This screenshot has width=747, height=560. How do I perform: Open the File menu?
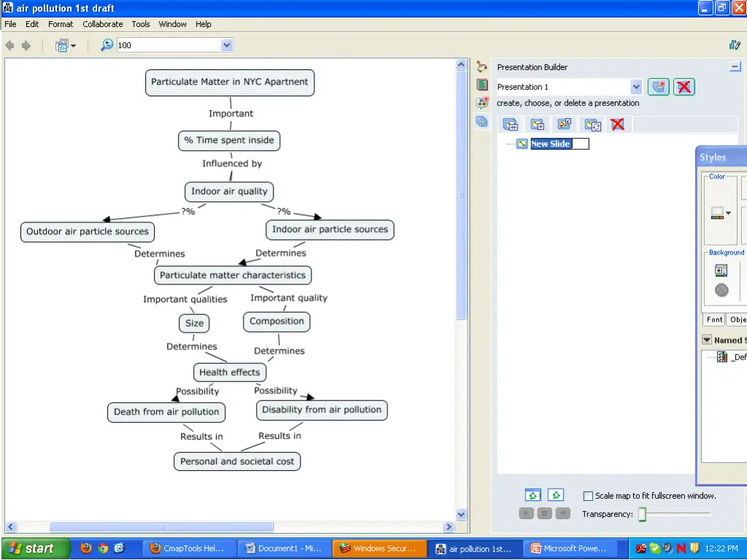tap(10, 24)
